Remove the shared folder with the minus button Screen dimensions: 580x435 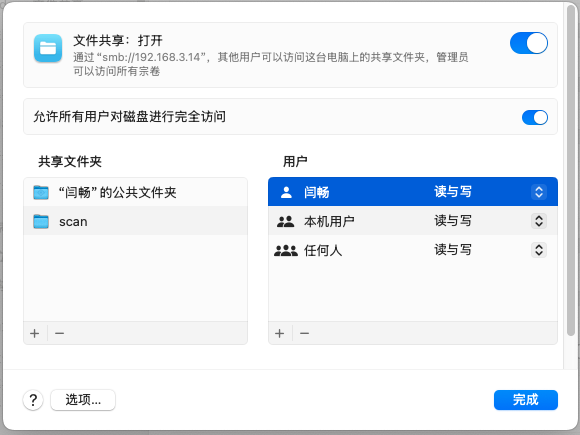[59, 333]
